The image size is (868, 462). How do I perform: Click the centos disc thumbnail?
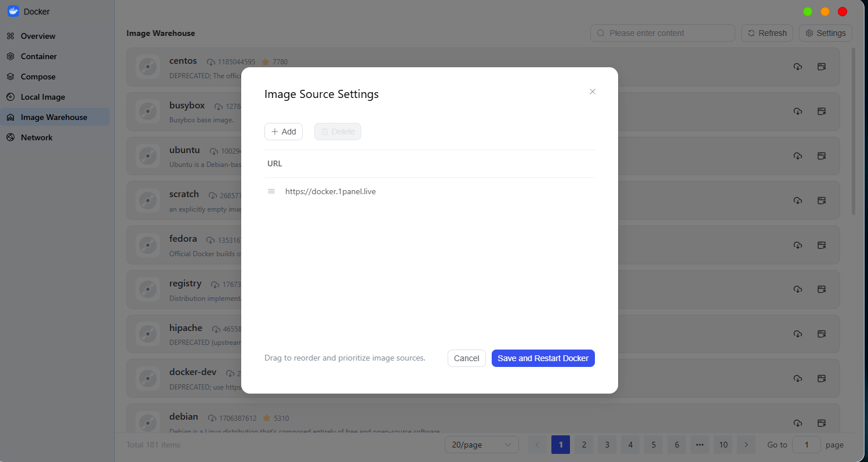(x=148, y=67)
